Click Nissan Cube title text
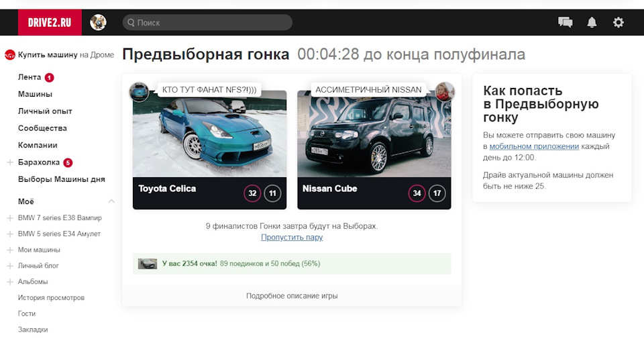This screenshot has height=341, width=644. click(330, 189)
